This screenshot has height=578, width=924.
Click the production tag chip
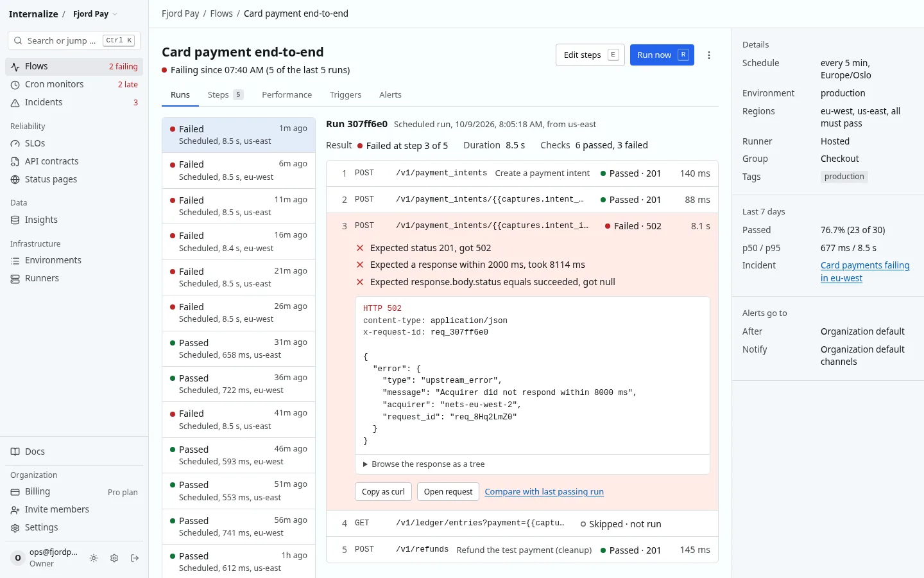pyautogui.click(x=844, y=177)
